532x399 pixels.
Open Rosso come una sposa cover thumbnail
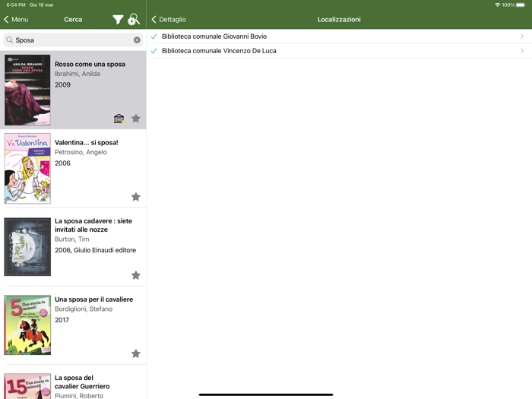[x=27, y=90]
